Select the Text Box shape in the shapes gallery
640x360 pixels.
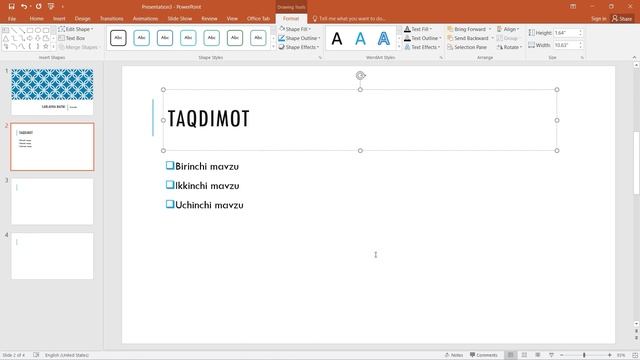[6, 30]
